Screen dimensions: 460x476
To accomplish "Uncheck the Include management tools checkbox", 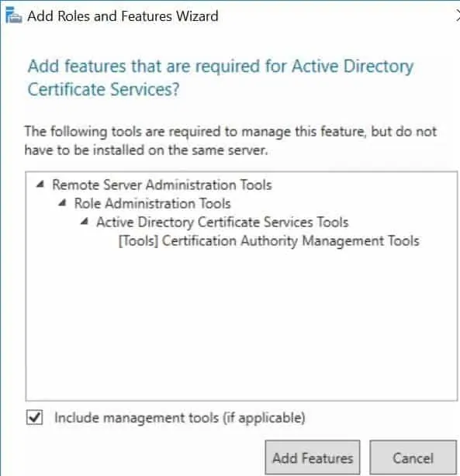I will (x=35, y=417).
